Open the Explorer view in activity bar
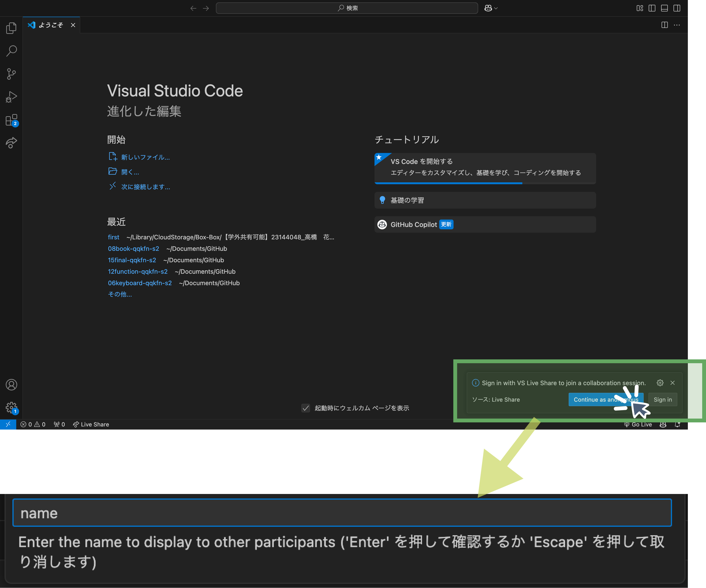 coord(11,28)
